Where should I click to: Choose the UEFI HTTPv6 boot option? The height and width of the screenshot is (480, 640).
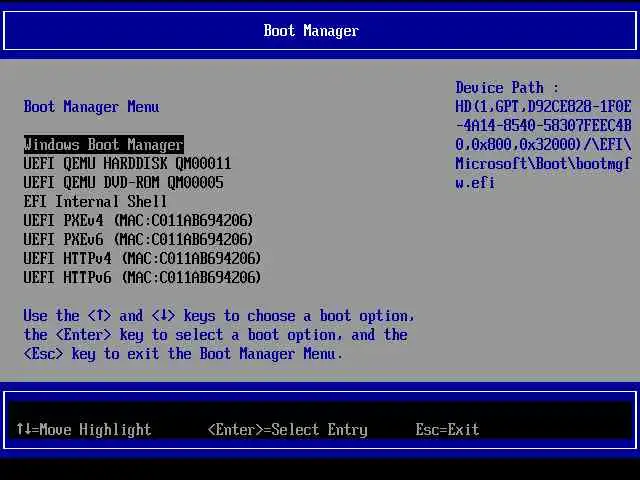(x=142, y=278)
